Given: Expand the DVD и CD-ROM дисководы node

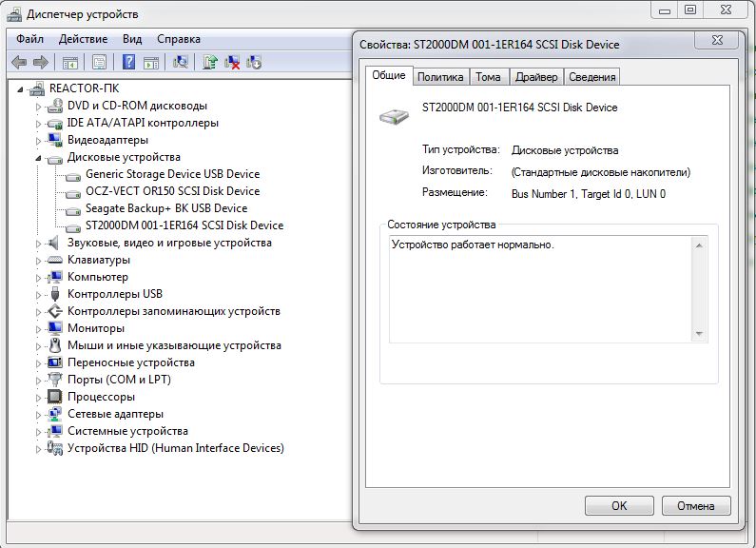Looking at the screenshot, I should (39, 106).
